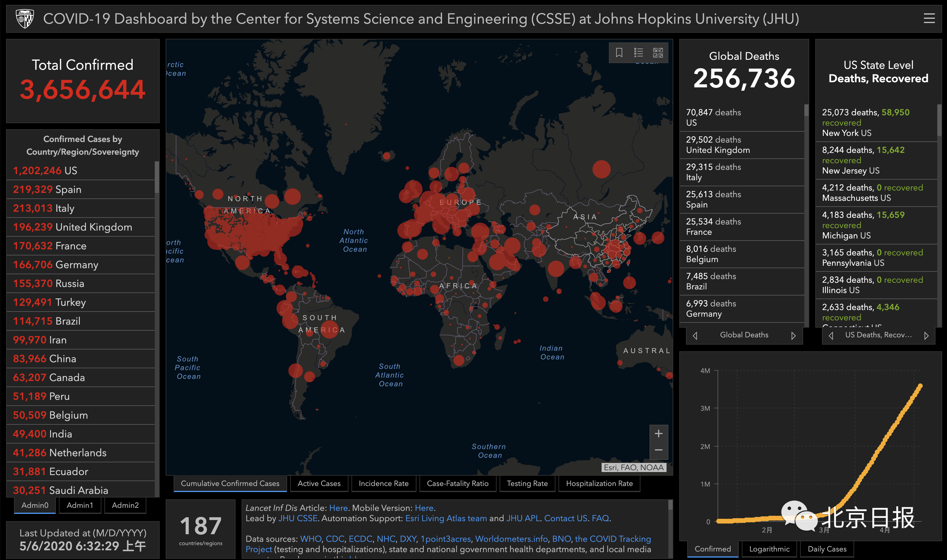The width and height of the screenshot is (947, 560).
Task: Show the map legend list icon
Action: [639, 52]
